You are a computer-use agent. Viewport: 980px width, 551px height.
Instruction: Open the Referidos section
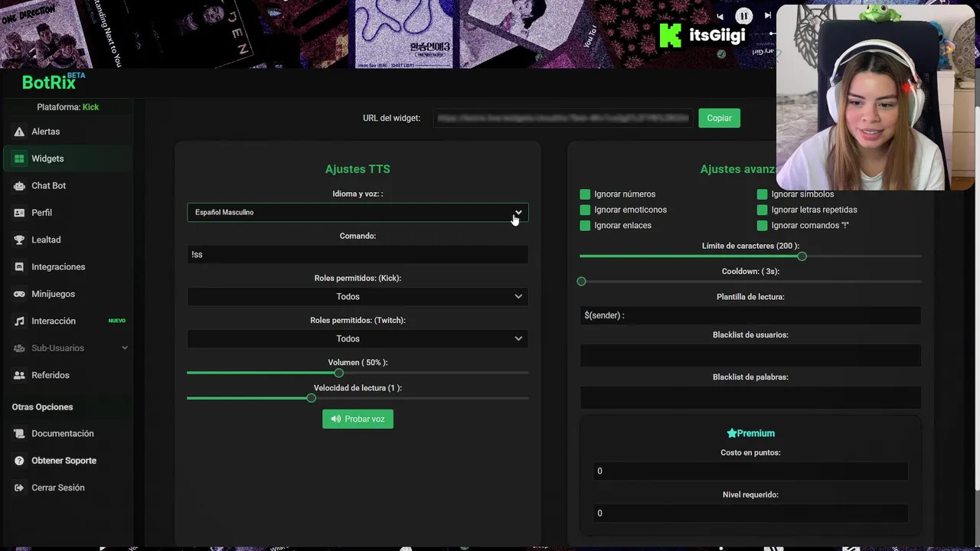[x=67, y=375]
